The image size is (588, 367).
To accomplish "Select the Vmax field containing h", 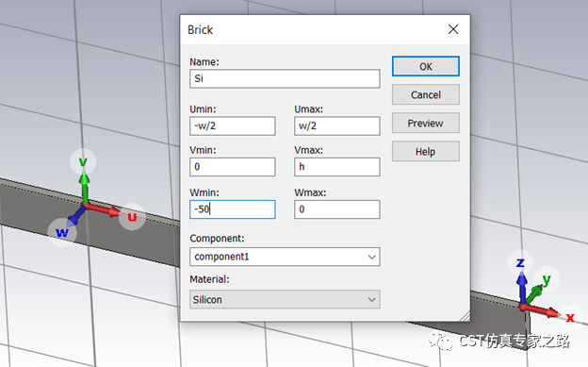I will (x=336, y=167).
